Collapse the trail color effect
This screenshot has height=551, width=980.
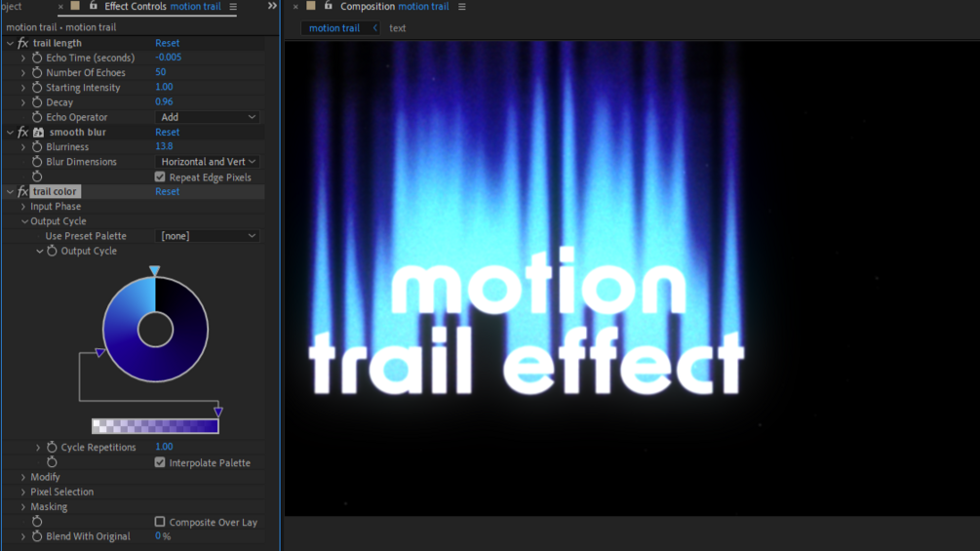click(10, 192)
